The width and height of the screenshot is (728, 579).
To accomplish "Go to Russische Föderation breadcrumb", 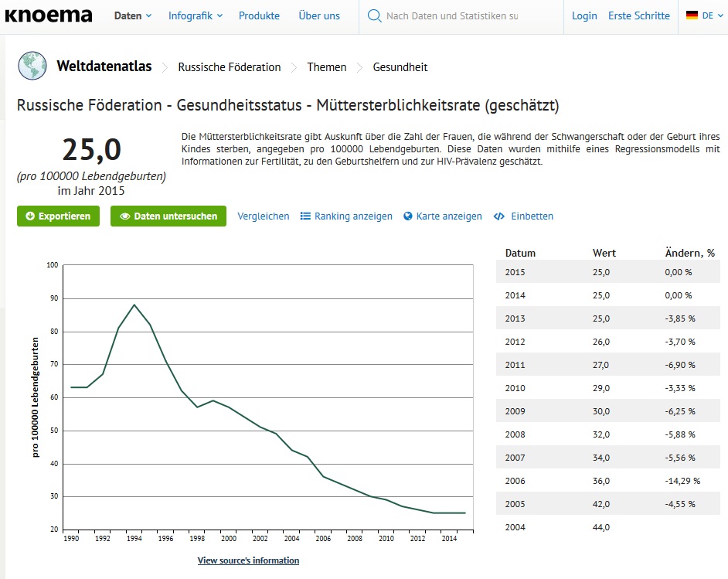I will [230, 67].
